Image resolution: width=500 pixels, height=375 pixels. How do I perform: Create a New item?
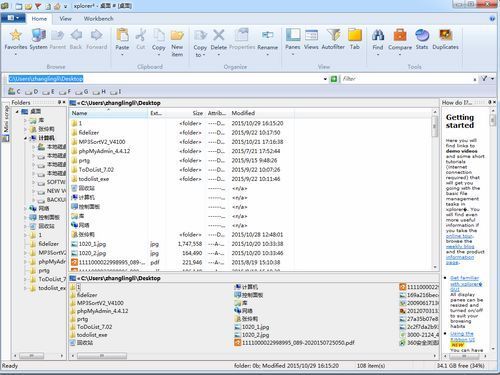point(177,43)
